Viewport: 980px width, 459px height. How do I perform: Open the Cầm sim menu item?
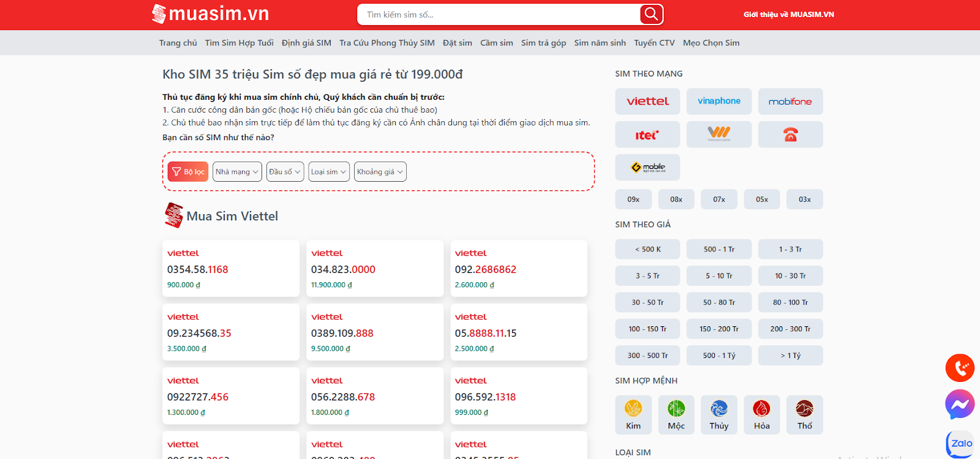pyautogui.click(x=497, y=43)
